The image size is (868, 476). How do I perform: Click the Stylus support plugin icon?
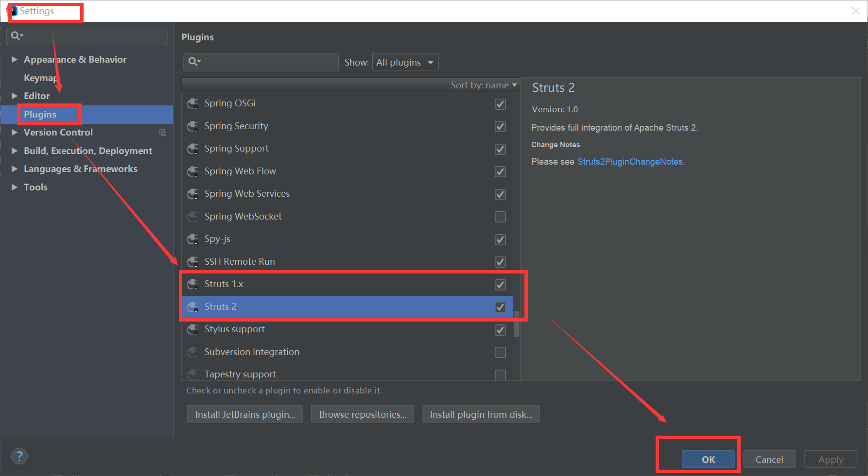[x=193, y=329]
